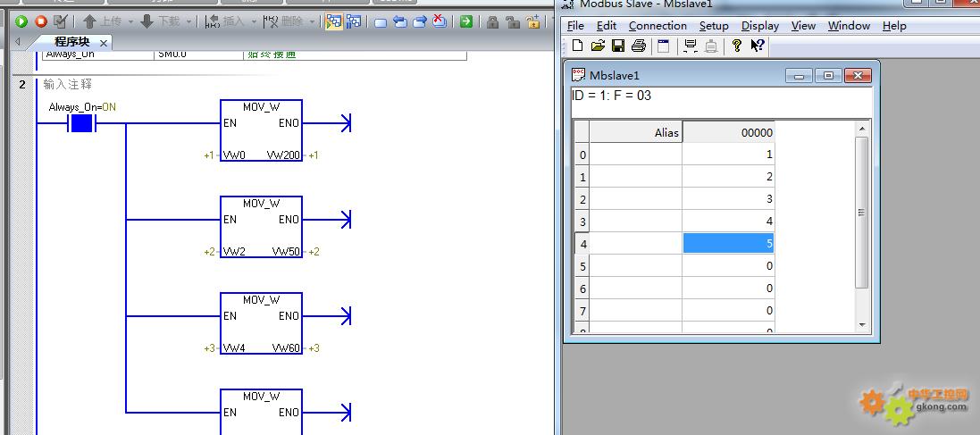This screenshot has height=435, width=980.
Task: Open the Setup menu in Modbus Slave
Action: [714, 26]
